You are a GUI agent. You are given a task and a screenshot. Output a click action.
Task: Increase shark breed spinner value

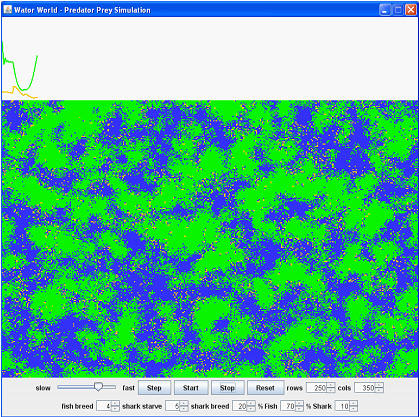(x=251, y=404)
